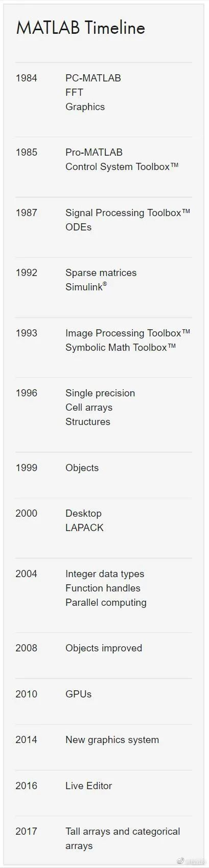Select the 2004 year marker

(x=26, y=574)
